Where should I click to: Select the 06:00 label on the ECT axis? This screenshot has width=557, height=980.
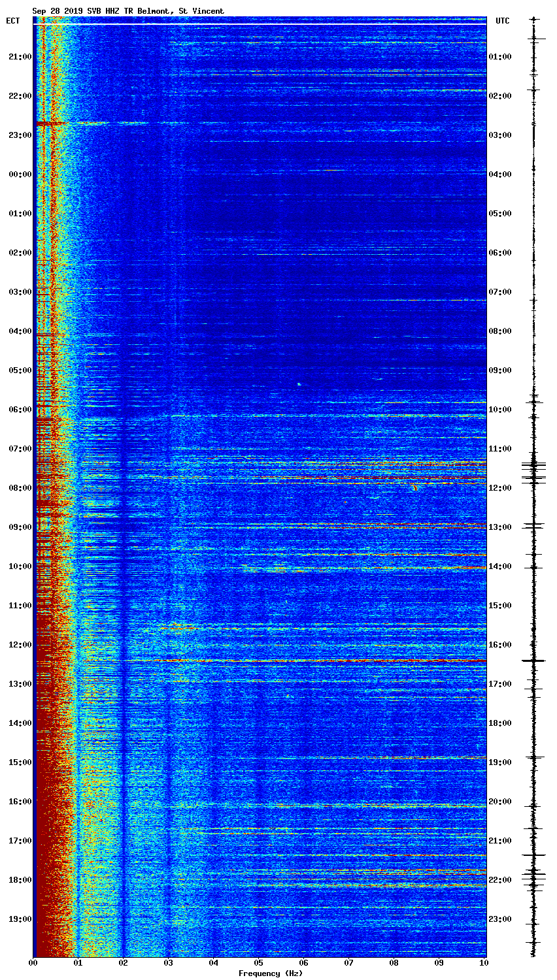click(x=18, y=410)
